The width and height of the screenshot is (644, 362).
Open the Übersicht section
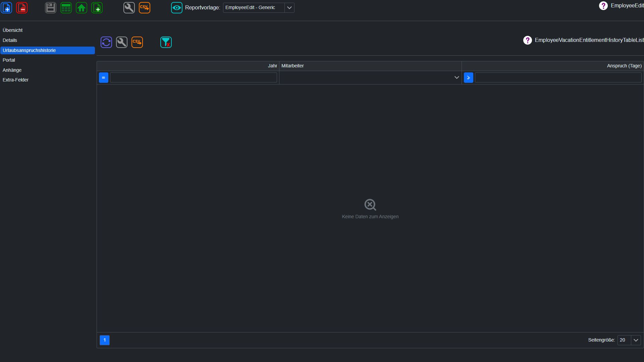(47, 30)
